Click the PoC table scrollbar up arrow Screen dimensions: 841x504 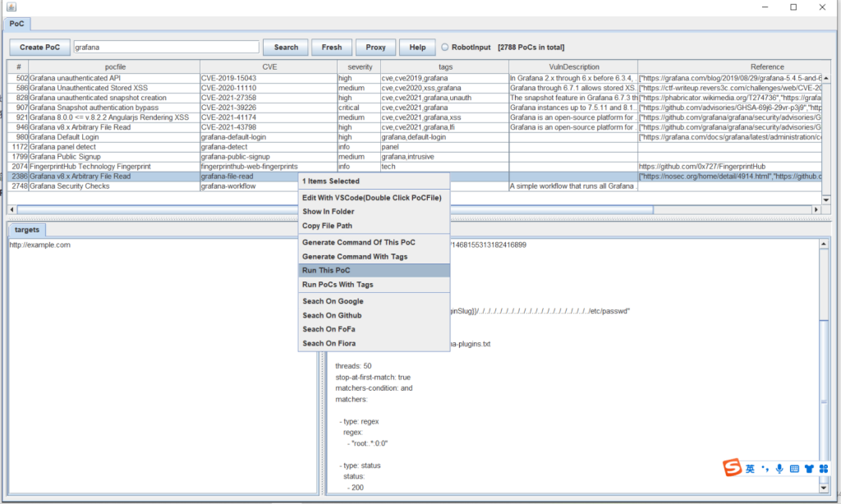tap(826, 78)
